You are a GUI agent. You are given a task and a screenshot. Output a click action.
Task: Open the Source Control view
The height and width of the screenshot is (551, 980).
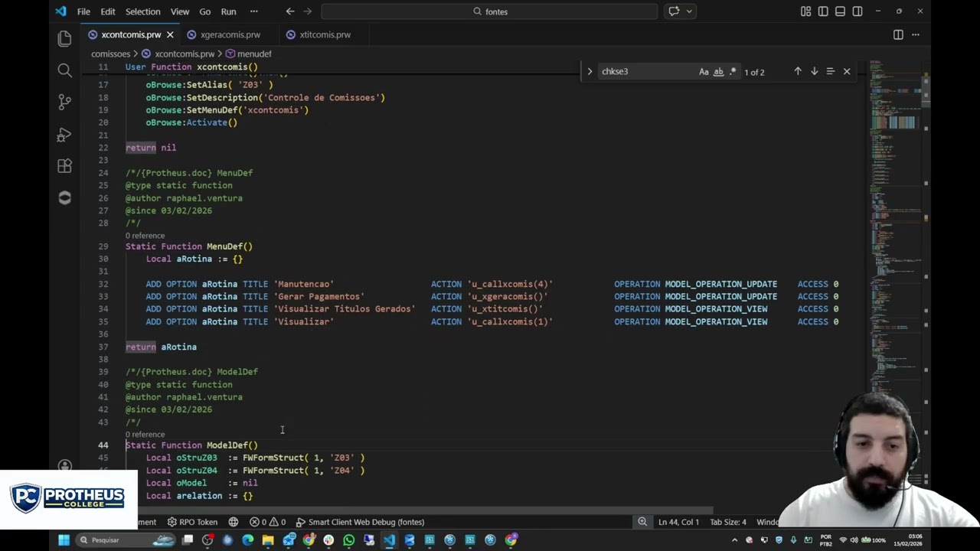coord(64,103)
